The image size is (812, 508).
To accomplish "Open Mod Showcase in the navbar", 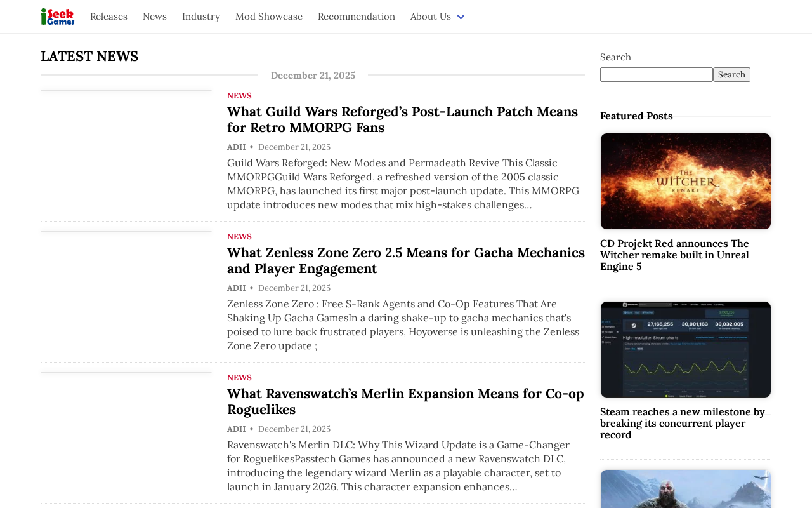I will click(x=269, y=17).
